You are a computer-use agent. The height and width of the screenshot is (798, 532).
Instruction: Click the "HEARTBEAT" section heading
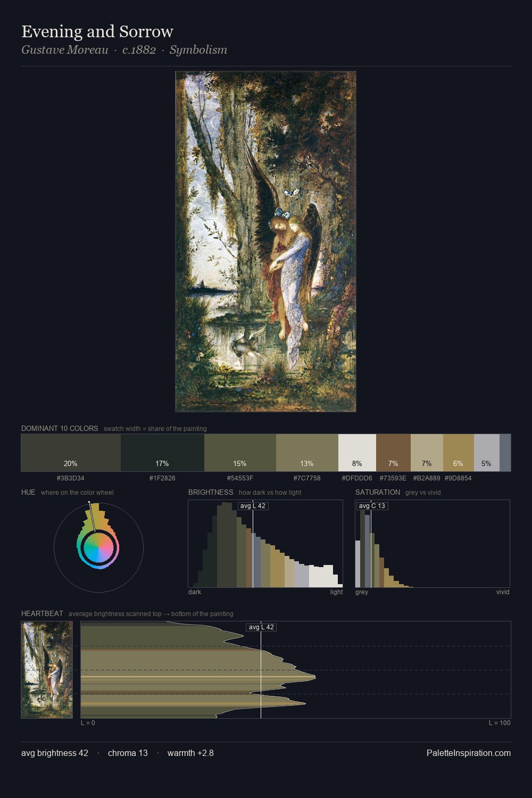(x=42, y=613)
